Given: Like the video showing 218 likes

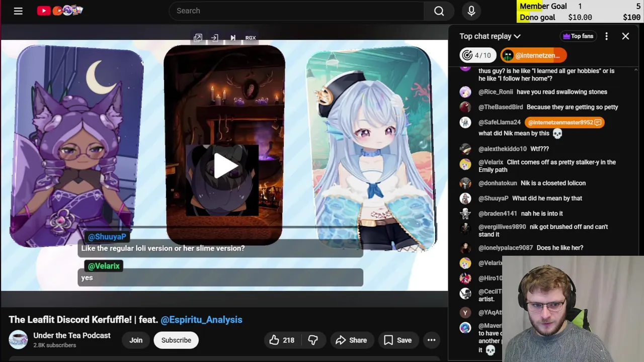Looking at the screenshot, I should click(x=282, y=340).
